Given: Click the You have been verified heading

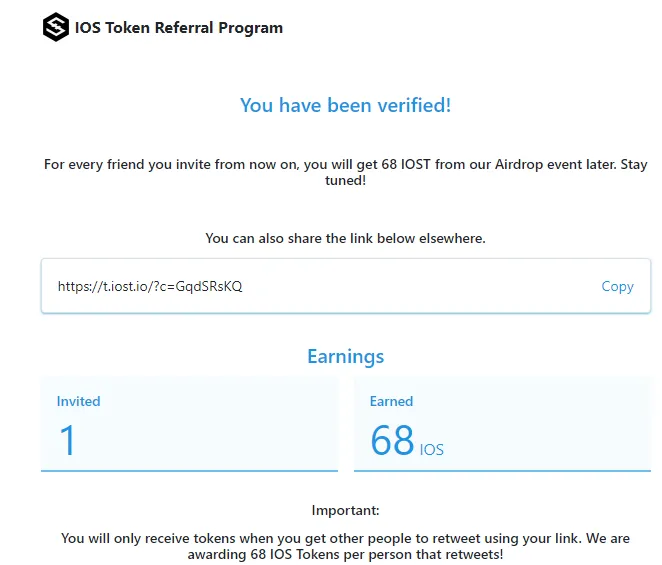Looking at the screenshot, I should pyautogui.click(x=345, y=105).
